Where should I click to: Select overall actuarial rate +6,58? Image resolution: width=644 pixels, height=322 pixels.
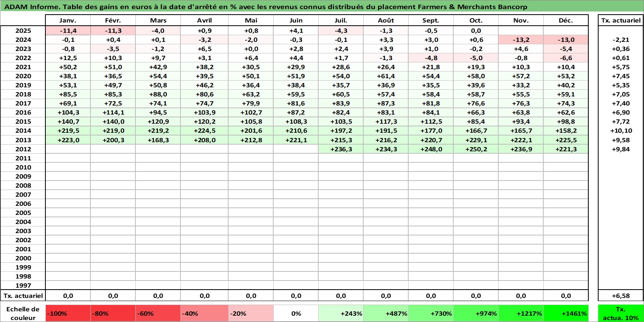(621, 296)
